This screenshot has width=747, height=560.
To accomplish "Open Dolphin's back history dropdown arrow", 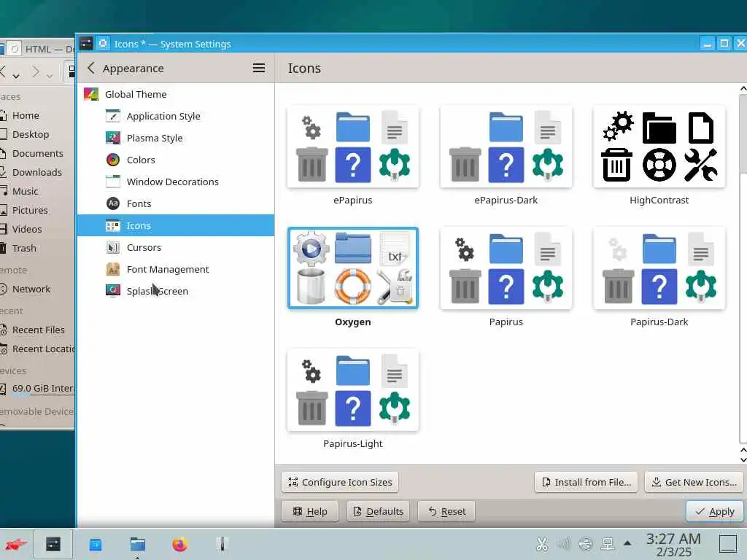I will click(16, 75).
